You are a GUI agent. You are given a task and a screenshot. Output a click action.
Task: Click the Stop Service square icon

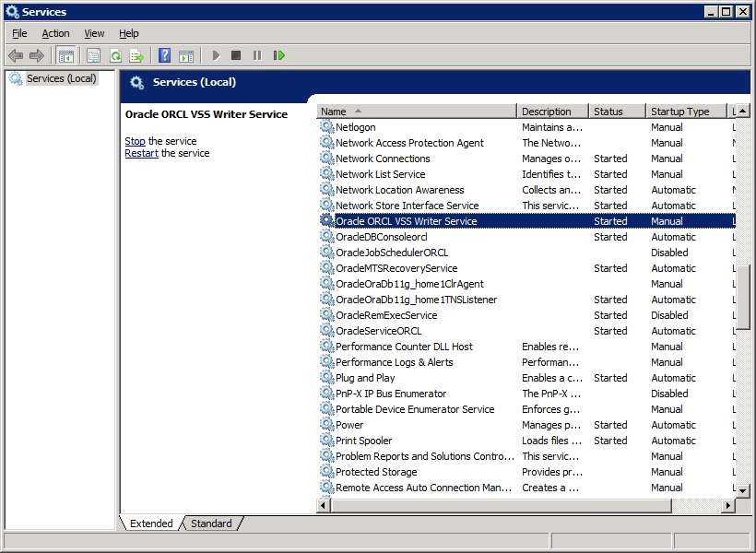[x=236, y=55]
